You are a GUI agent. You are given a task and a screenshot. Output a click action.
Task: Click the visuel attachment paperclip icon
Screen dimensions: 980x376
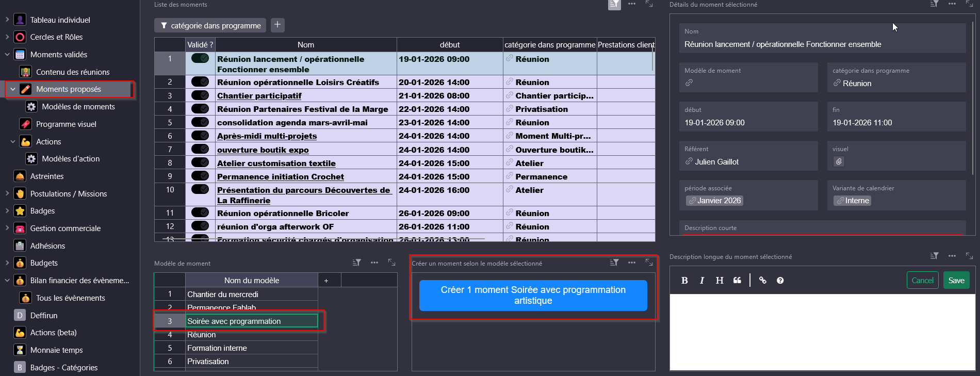839,162
